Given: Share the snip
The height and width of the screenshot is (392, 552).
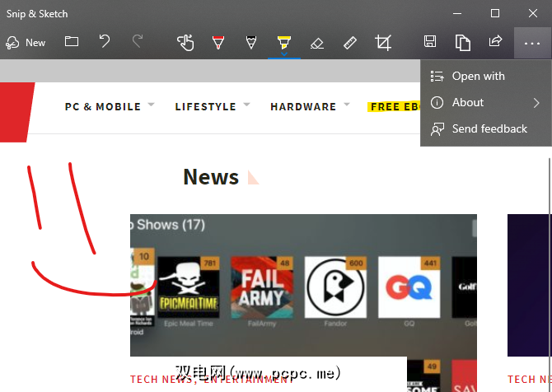Looking at the screenshot, I should point(495,41).
